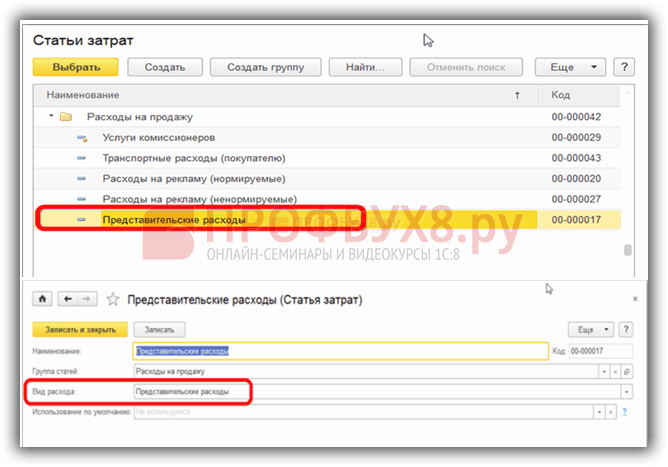Open help with the question mark in the list
The image size is (668, 467).
click(625, 67)
